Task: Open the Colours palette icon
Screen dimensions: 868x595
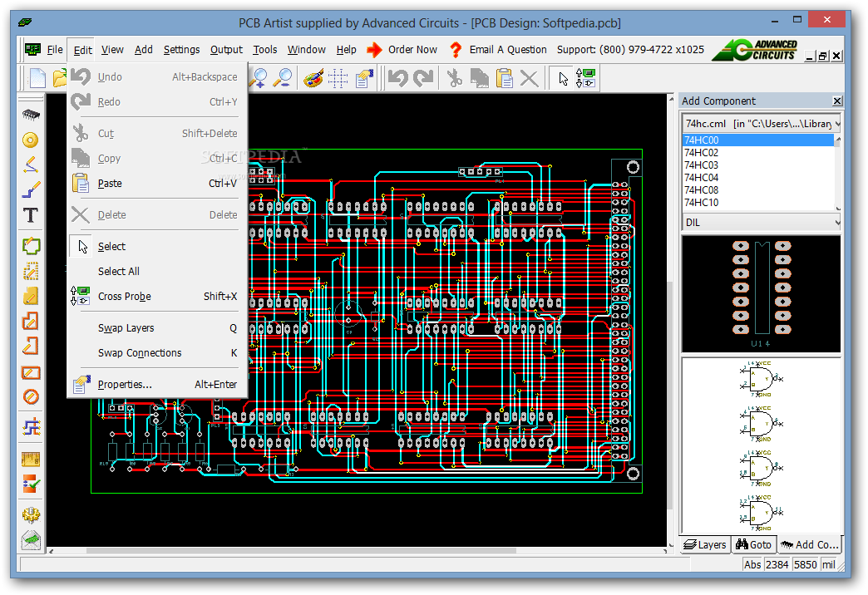Action: [x=313, y=78]
